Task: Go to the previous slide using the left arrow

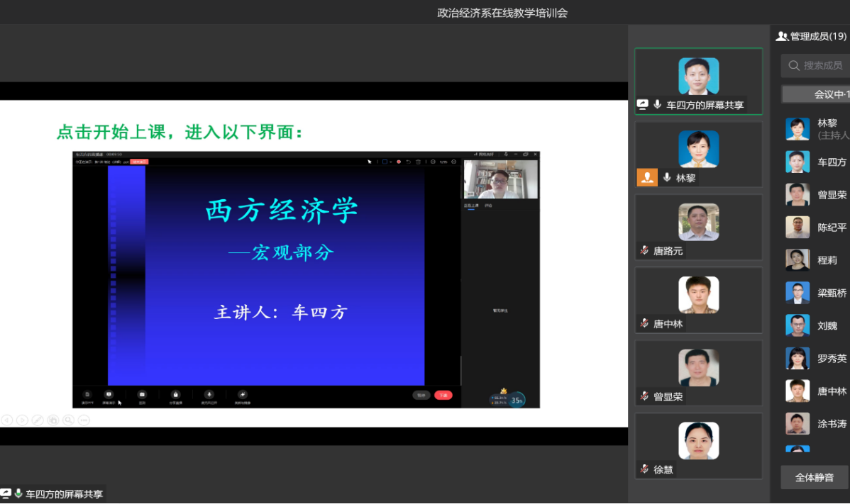Action: click(6, 420)
